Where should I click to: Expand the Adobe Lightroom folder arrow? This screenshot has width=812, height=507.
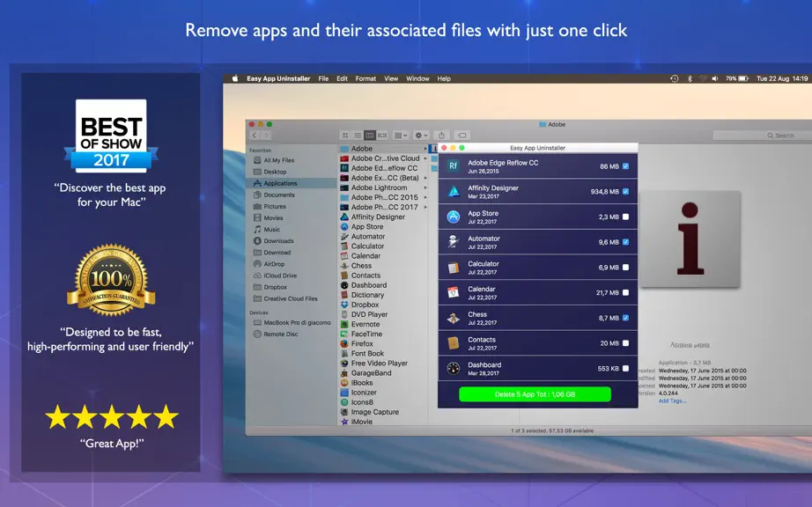coord(425,187)
